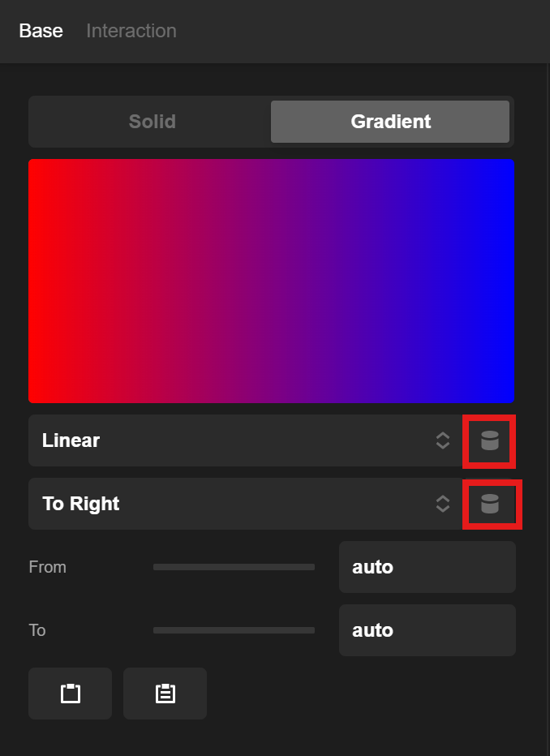This screenshot has width=550, height=756.
Task: Click the purple middle of gradient preview
Action: [272, 281]
